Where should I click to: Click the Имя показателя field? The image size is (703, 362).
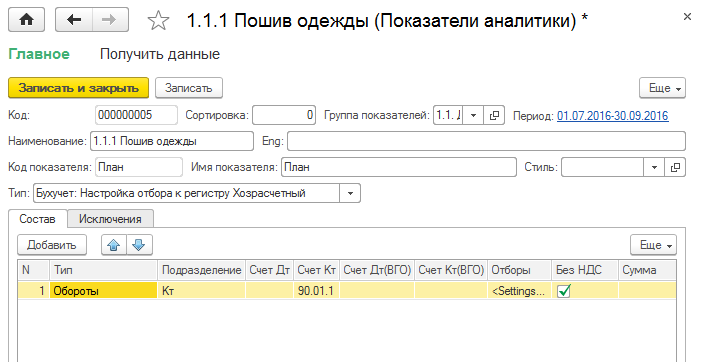[x=399, y=167]
